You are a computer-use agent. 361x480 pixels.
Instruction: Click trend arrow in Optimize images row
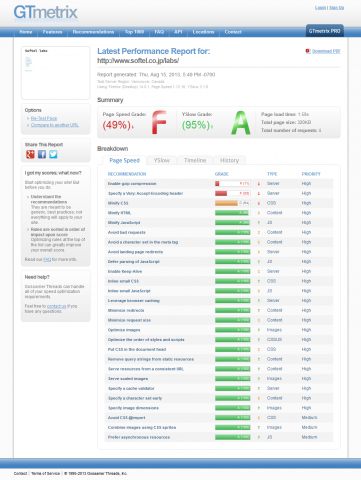pos(259,330)
